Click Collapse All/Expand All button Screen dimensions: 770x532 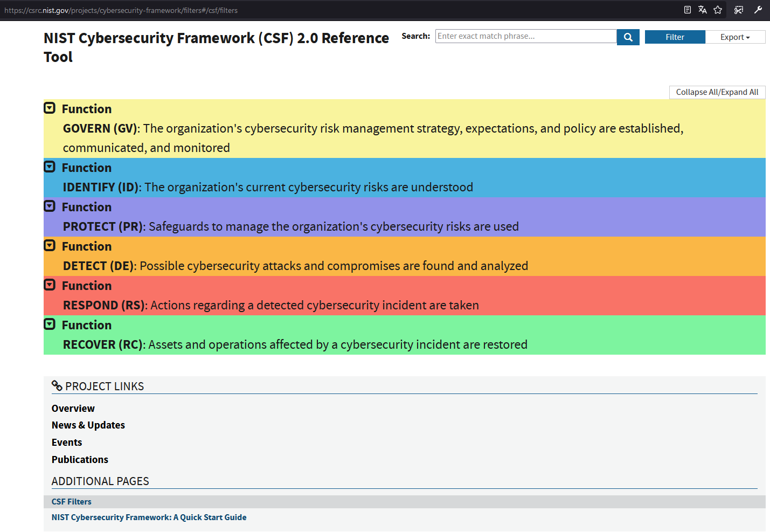717,92
